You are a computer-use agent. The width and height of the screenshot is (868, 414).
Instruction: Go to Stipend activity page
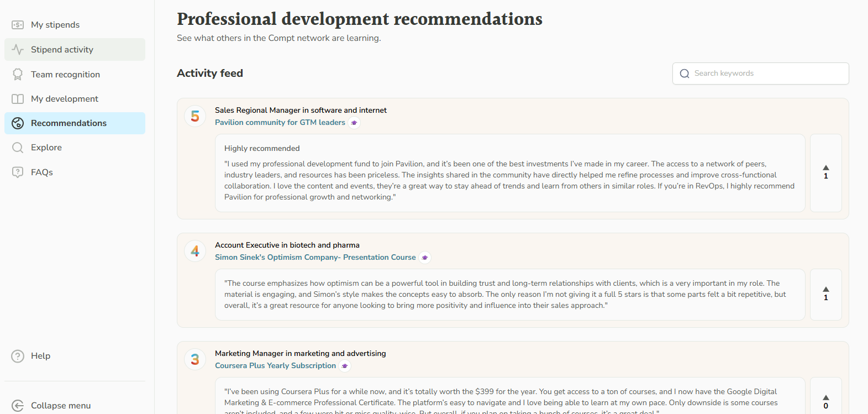coord(75,50)
